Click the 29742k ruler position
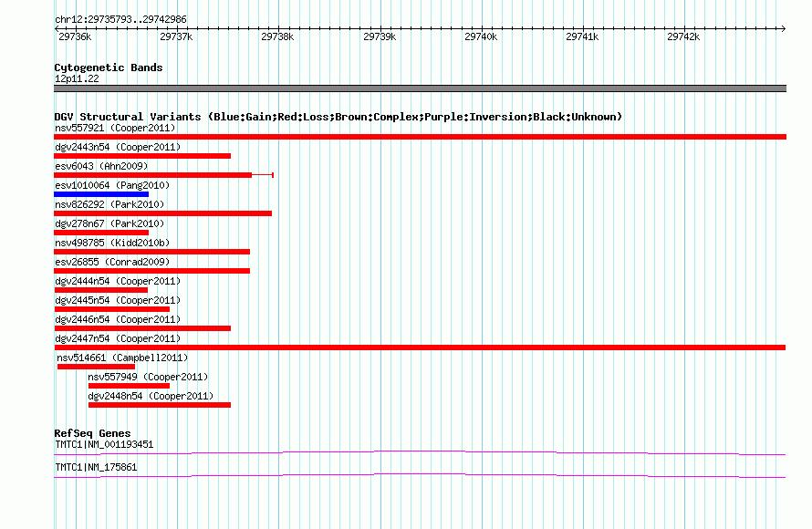This screenshot has height=529, width=812. (x=683, y=36)
